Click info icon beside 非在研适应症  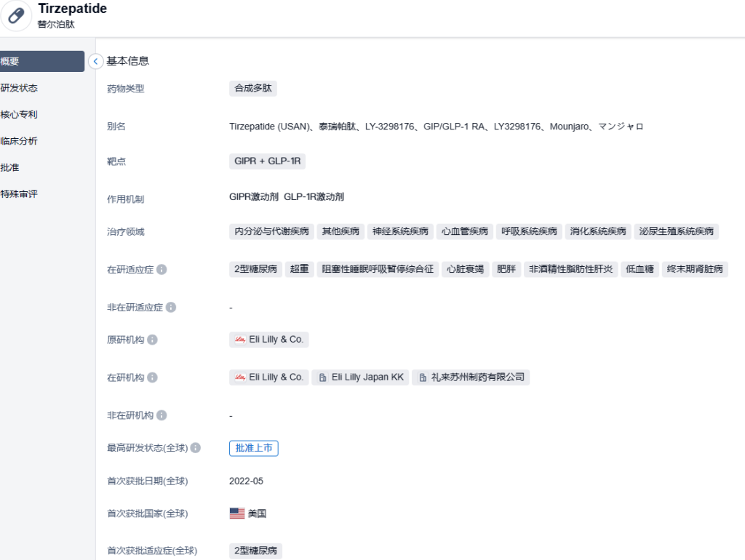tap(171, 308)
